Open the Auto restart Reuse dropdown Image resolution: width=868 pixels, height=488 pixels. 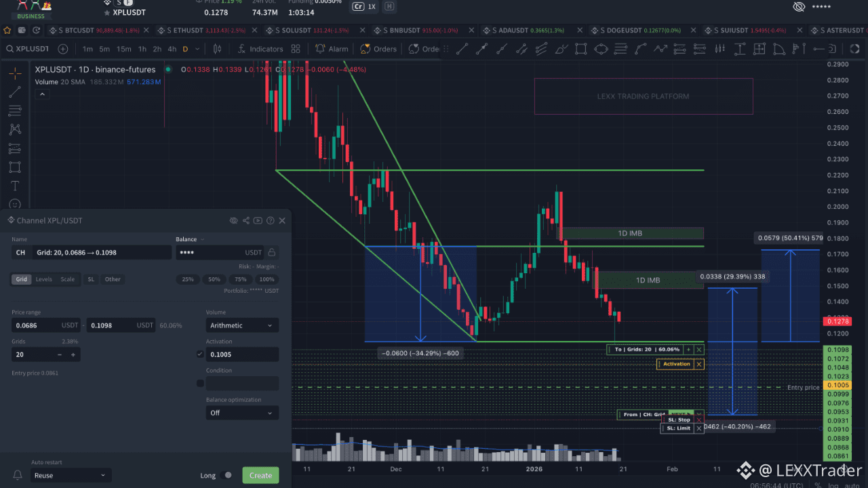[x=71, y=475]
